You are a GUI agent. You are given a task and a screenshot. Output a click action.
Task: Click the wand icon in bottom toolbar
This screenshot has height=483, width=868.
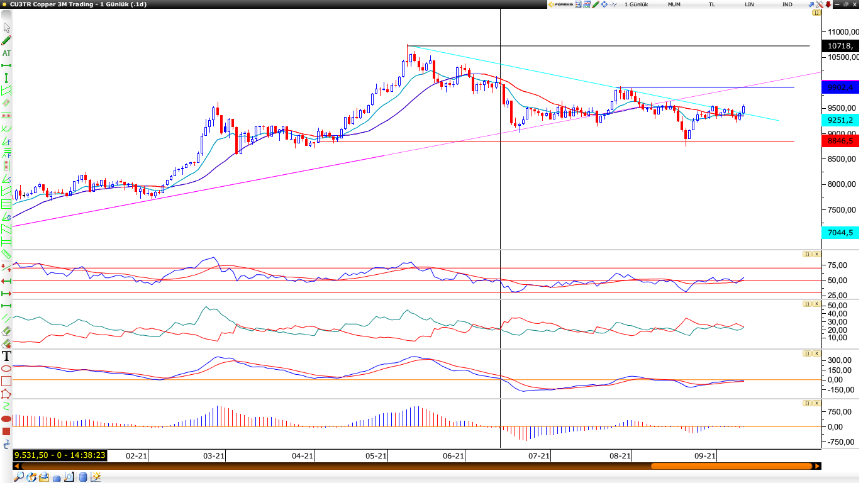coord(96,477)
